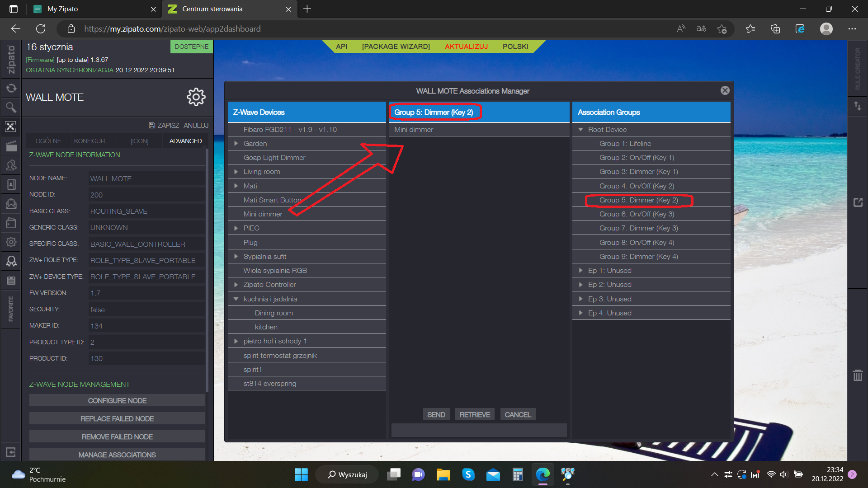Switch to the OGÓLNE tab
Viewport: 868px width, 488px height.
[48, 141]
